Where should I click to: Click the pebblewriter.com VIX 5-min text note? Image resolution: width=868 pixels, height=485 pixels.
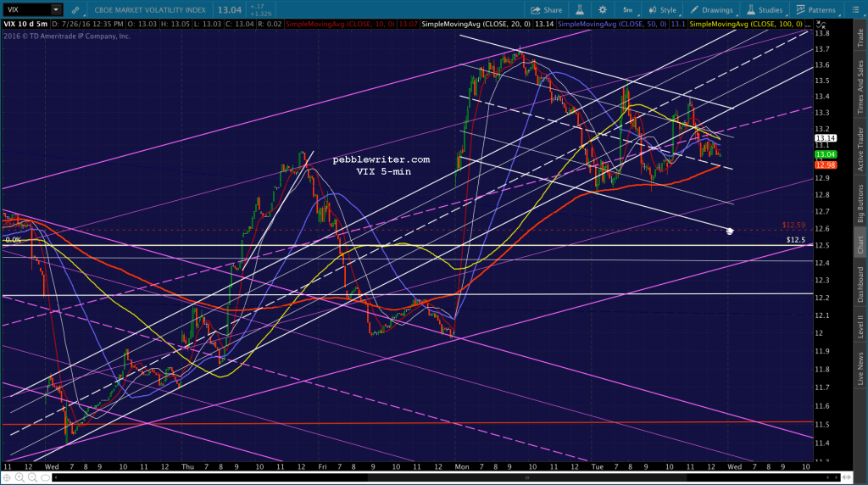(381, 165)
